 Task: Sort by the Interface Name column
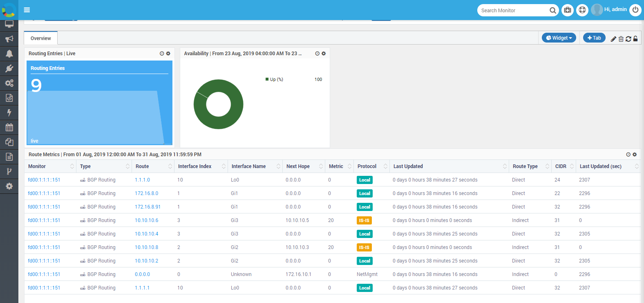click(x=255, y=166)
